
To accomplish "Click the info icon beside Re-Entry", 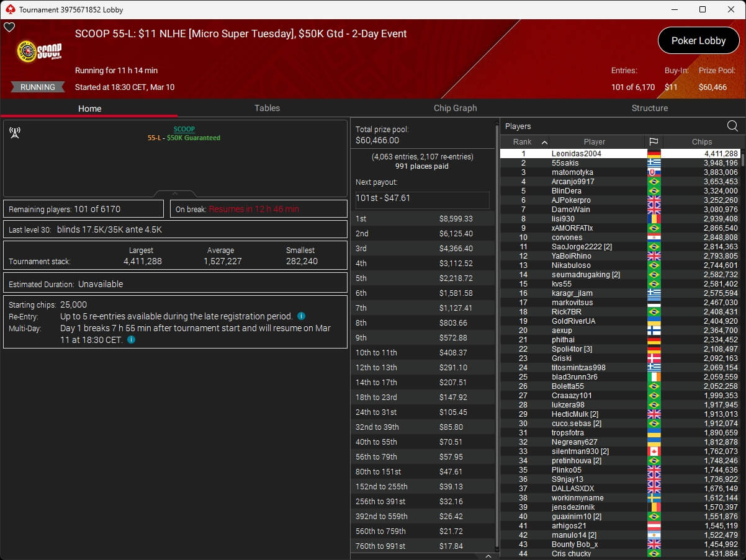I will click(301, 316).
